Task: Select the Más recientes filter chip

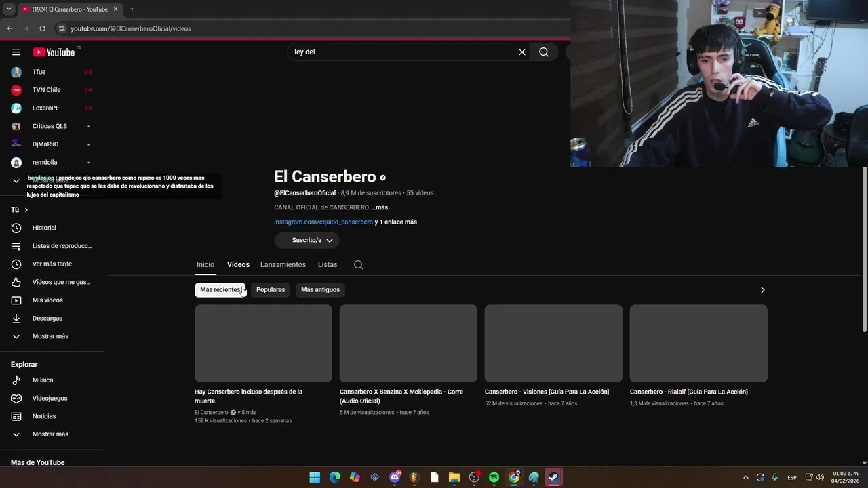Action: pyautogui.click(x=220, y=290)
